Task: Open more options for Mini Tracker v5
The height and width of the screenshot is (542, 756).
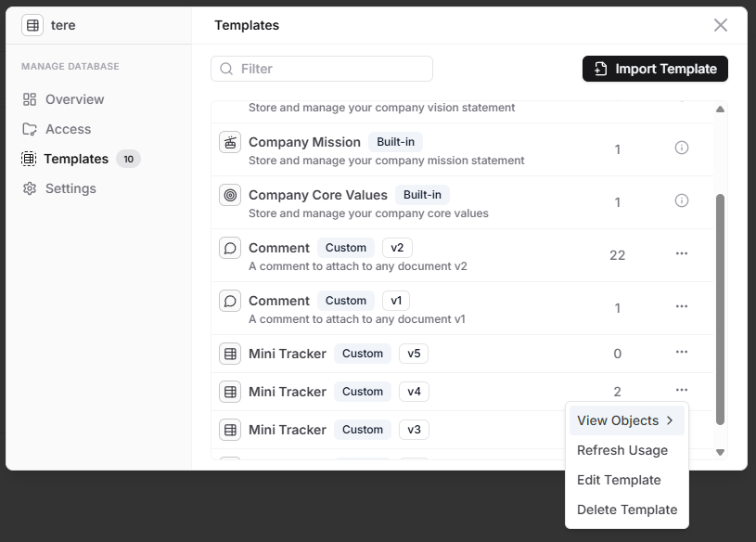Action: 682,352
